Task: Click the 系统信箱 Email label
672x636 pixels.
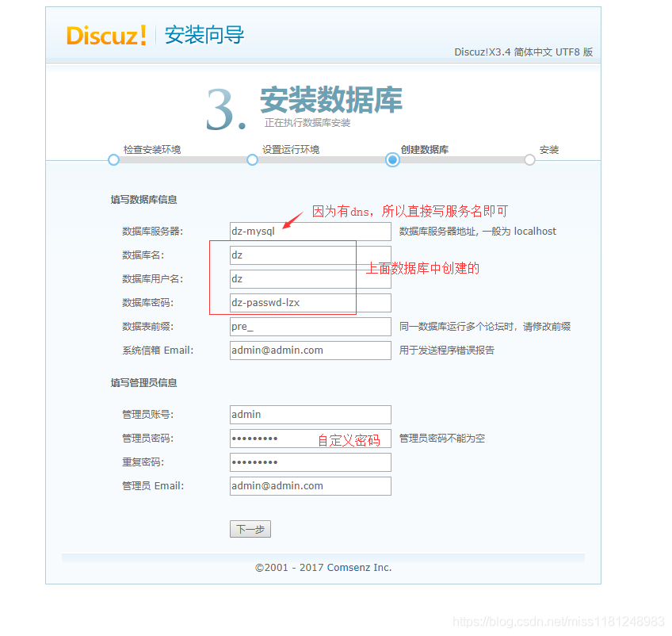Action: pos(158,351)
